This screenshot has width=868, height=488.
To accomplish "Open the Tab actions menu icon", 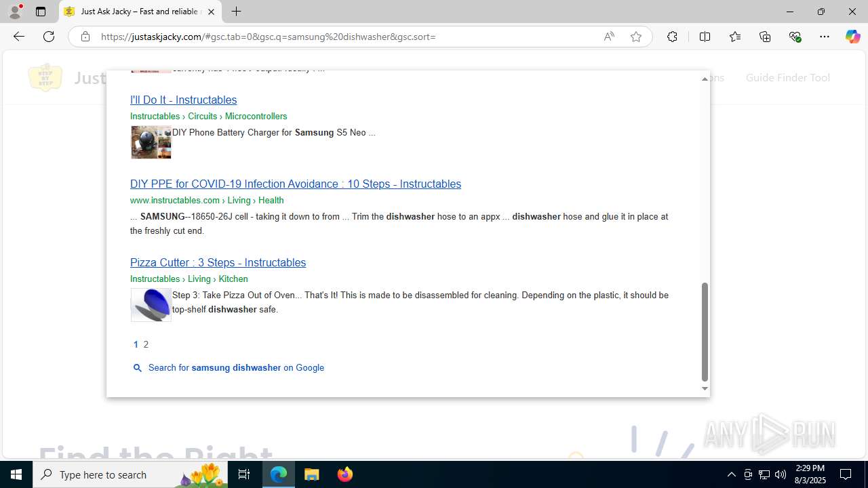I will (41, 12).
